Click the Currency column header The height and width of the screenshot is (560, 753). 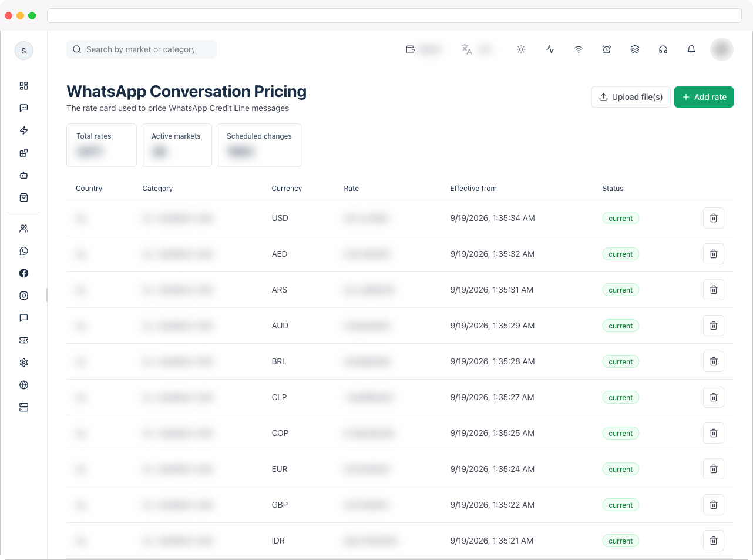287,189
